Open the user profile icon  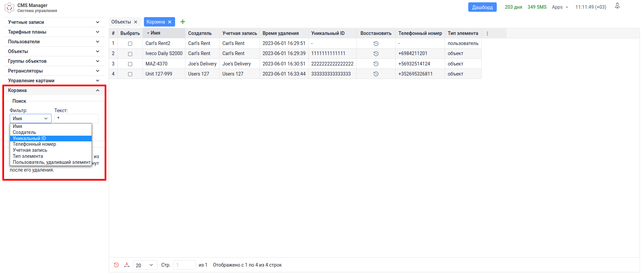617,6
